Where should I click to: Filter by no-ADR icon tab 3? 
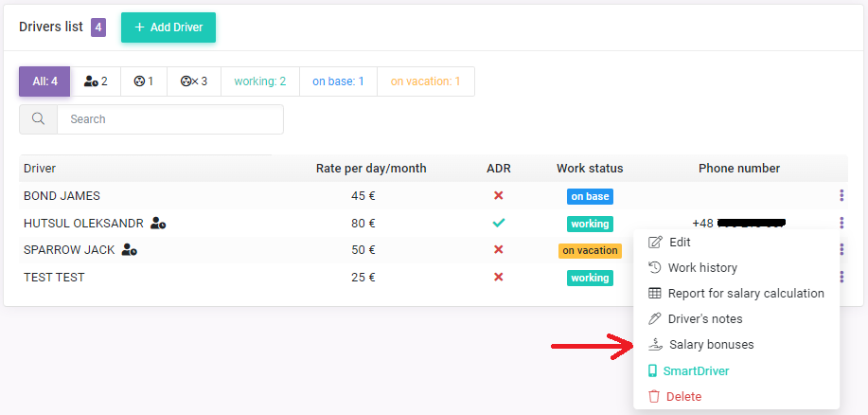194,81
